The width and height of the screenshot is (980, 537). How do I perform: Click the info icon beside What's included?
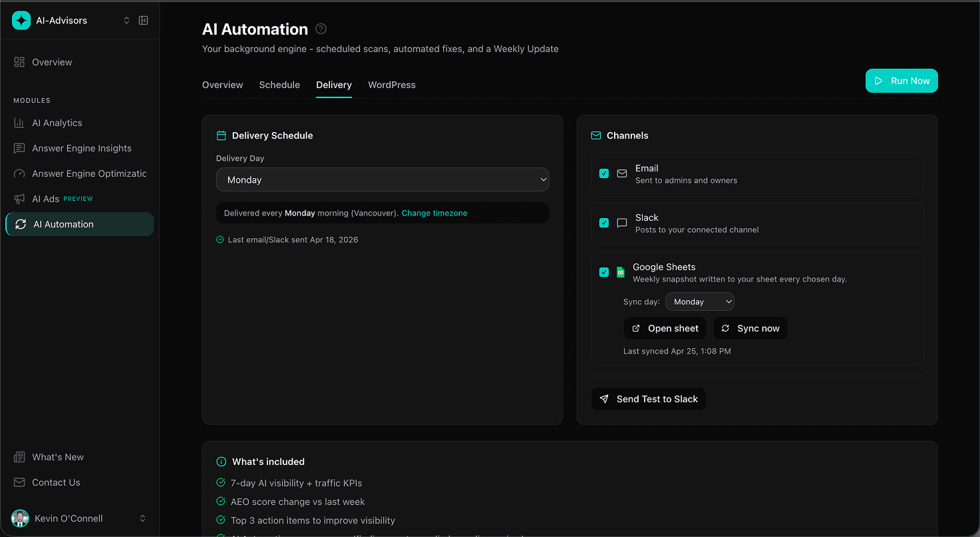221,462
